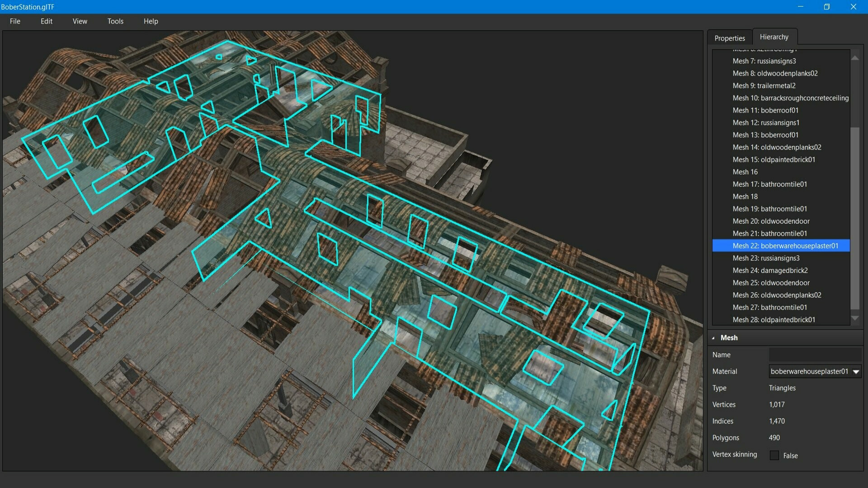Select Mesh 20: oldwoodendoor

(x=771, y=221)
